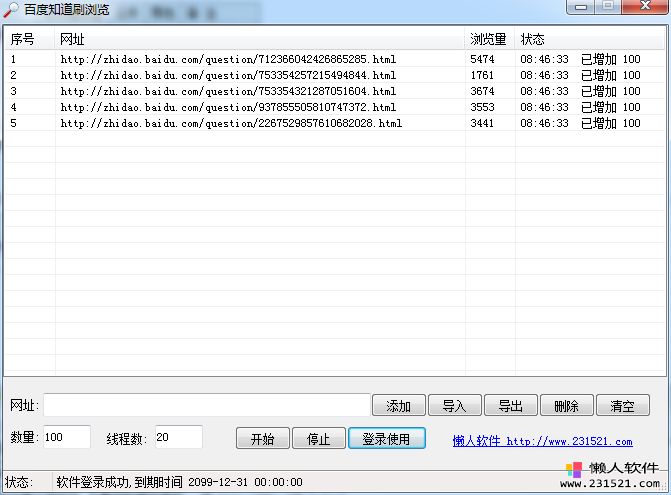
Task: Click the 清空 button
Action: 623,405
